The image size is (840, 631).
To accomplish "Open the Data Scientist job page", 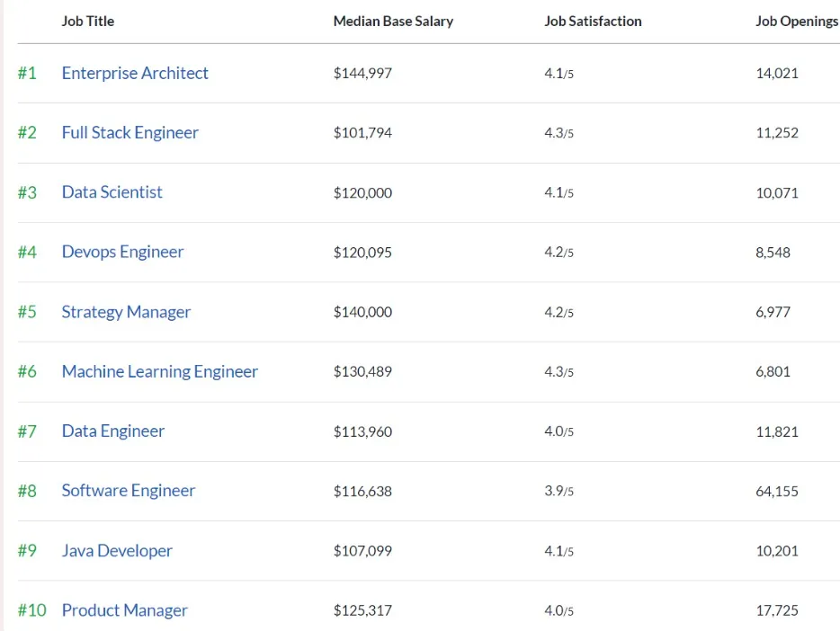I will pyautogui.click(x=112, y=191).
